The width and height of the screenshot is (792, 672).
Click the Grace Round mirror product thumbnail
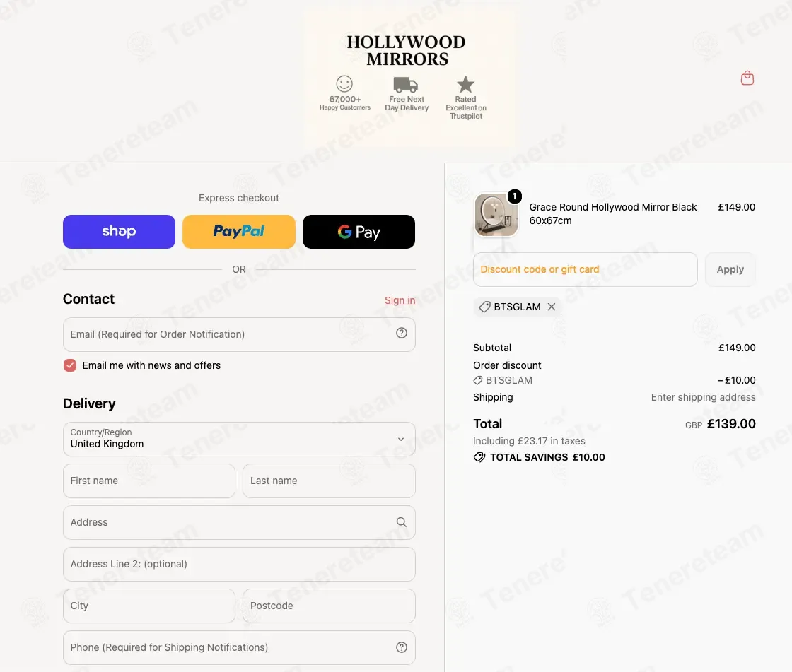coord(496,215)
